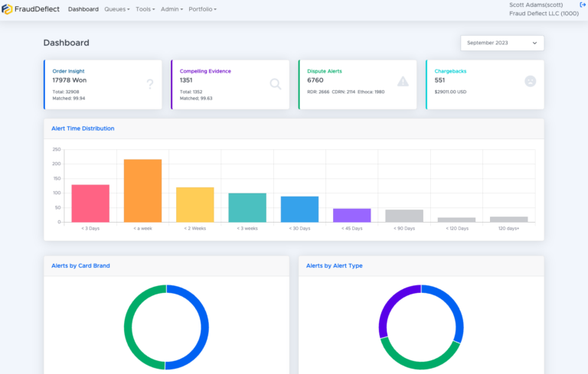Open the September 2023 month dropdown
The image size is (588, 374).
(502, 43)
